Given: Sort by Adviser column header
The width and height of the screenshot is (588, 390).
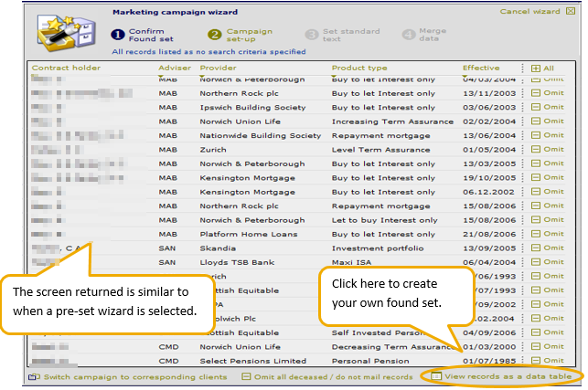Looking at the screenshot, I should 175,68.
